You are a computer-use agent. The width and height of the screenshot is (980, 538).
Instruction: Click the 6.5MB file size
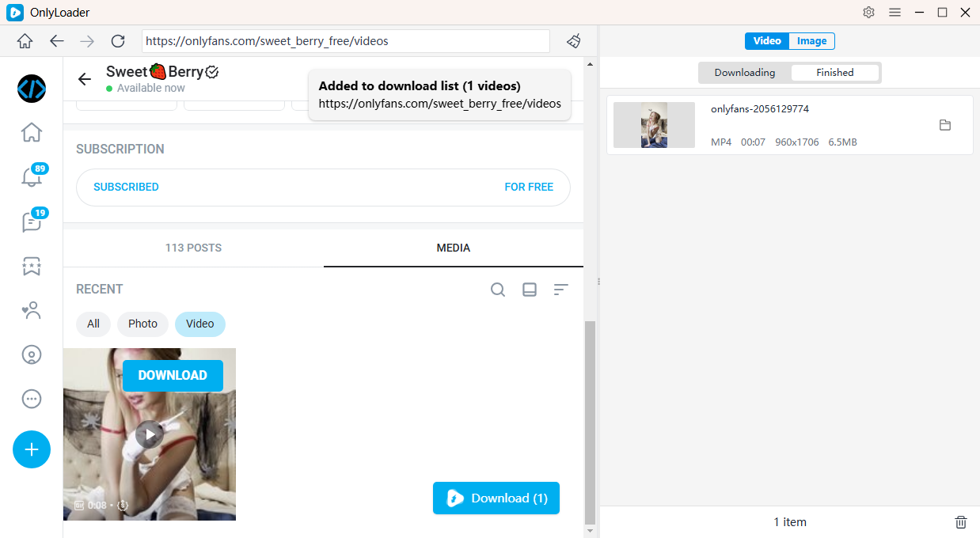click(x=842, y=142)
